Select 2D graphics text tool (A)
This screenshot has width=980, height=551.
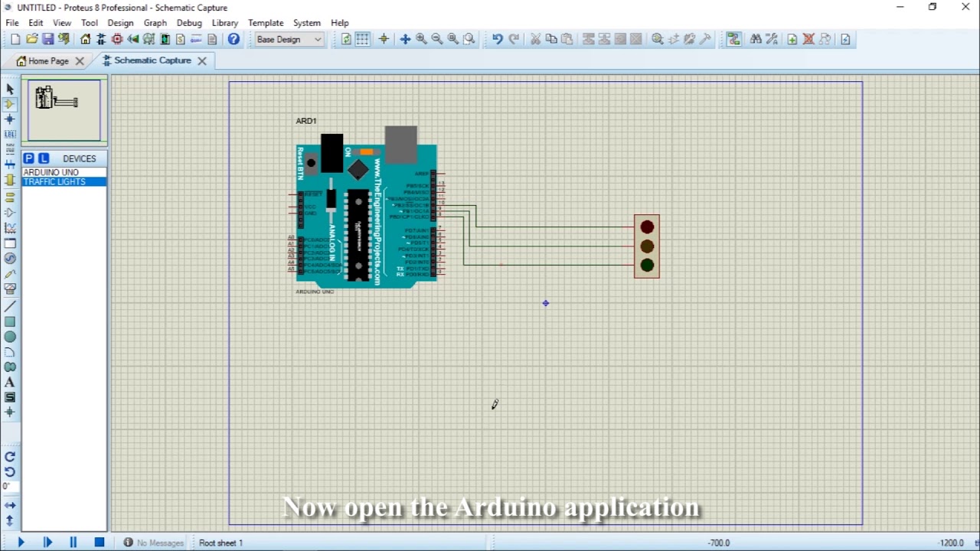click(10, 382)
